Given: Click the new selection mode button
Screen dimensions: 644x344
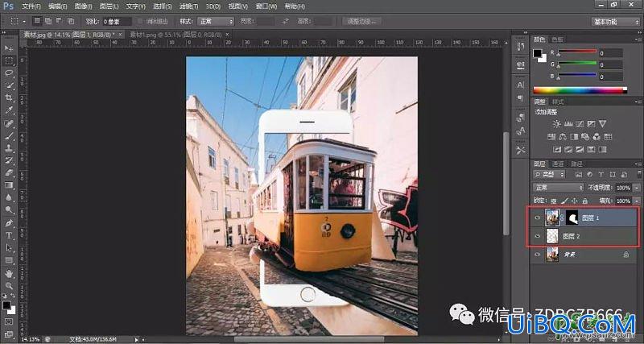Looking at the screenshot, I should point(36,21).
